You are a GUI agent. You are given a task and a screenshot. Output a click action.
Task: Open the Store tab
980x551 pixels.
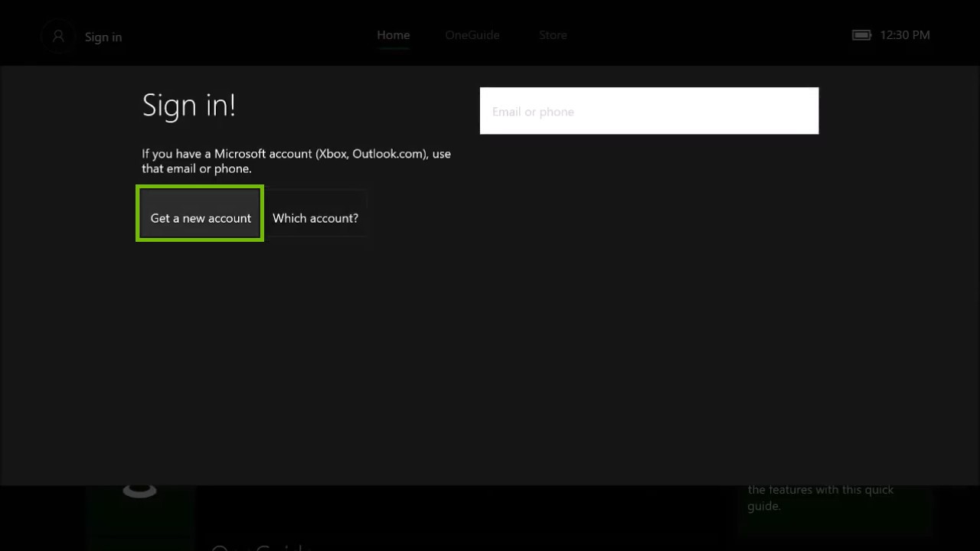553,35
